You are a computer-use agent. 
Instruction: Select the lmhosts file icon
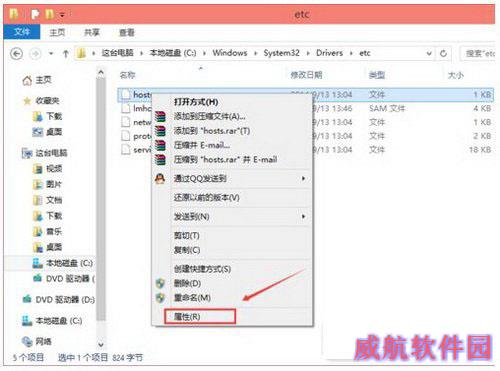[x=126, y=108]
